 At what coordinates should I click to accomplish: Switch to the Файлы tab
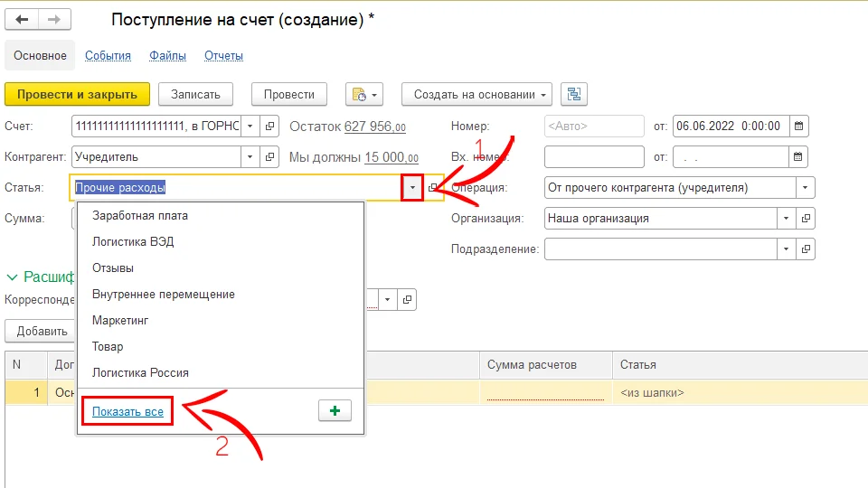[167, 55]
